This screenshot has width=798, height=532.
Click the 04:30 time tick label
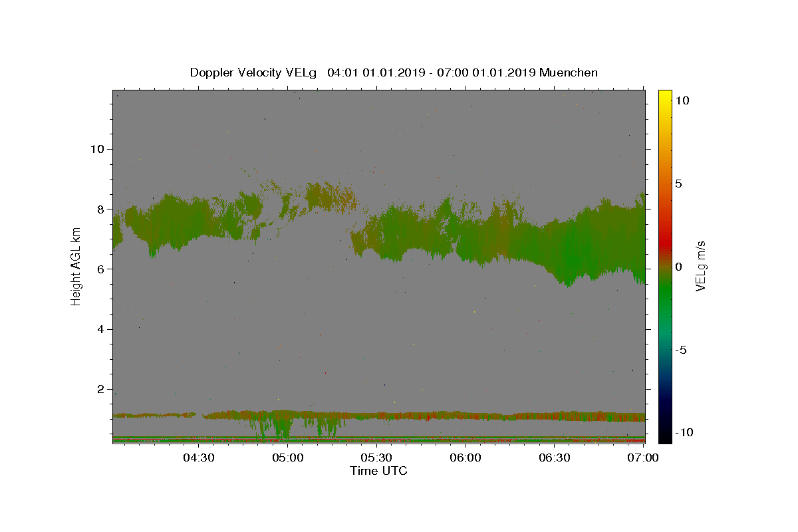pyautogui.click(x=198, y=458)
